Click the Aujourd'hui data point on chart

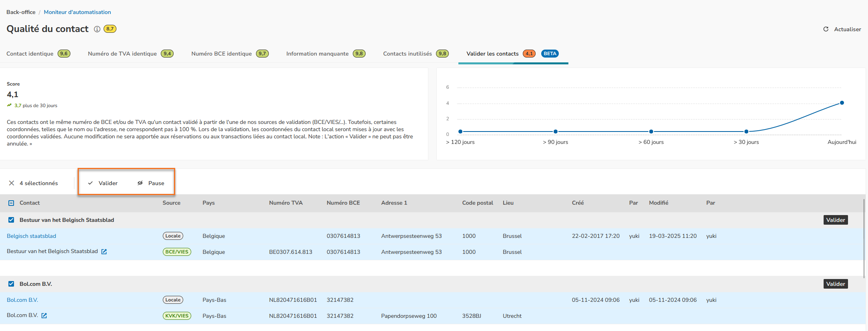coord(842,103)
